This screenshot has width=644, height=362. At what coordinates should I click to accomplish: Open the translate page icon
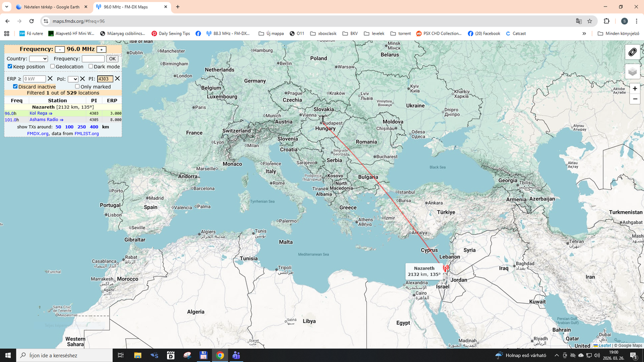tap(579, 21)
